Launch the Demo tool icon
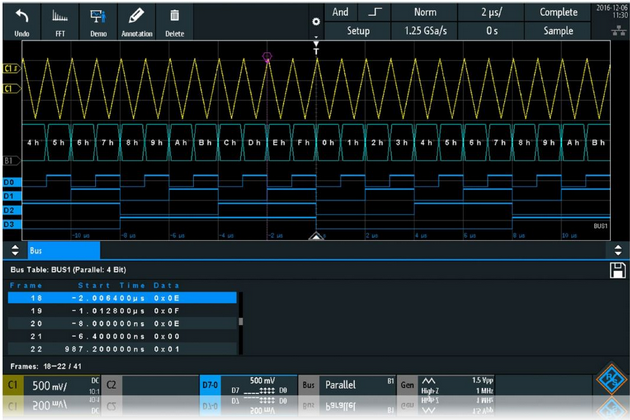The width and height of the screenshot is (630, 420). point(98,23)
